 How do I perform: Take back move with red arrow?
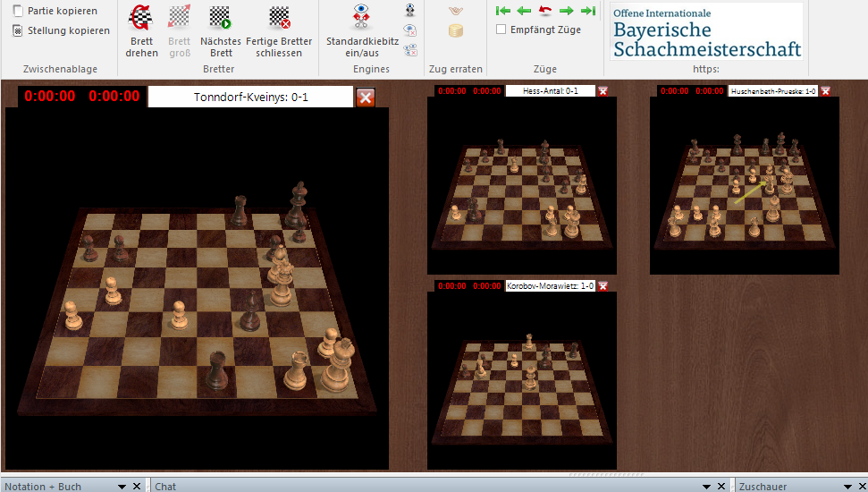pos(545,11)
